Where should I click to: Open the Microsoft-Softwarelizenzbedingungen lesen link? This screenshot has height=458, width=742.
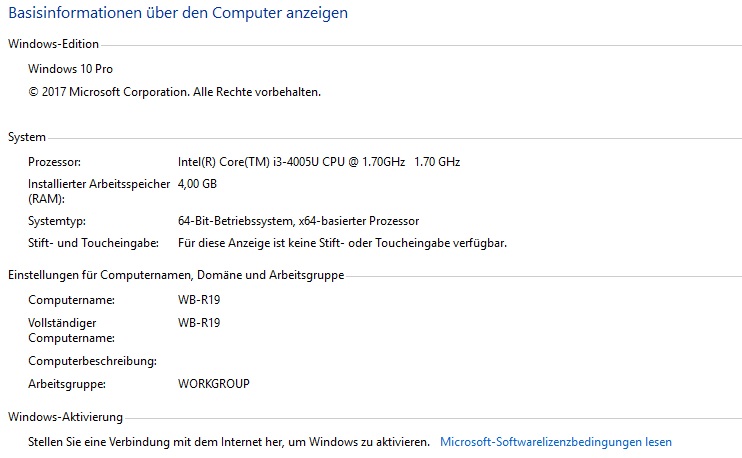(556, 441)
